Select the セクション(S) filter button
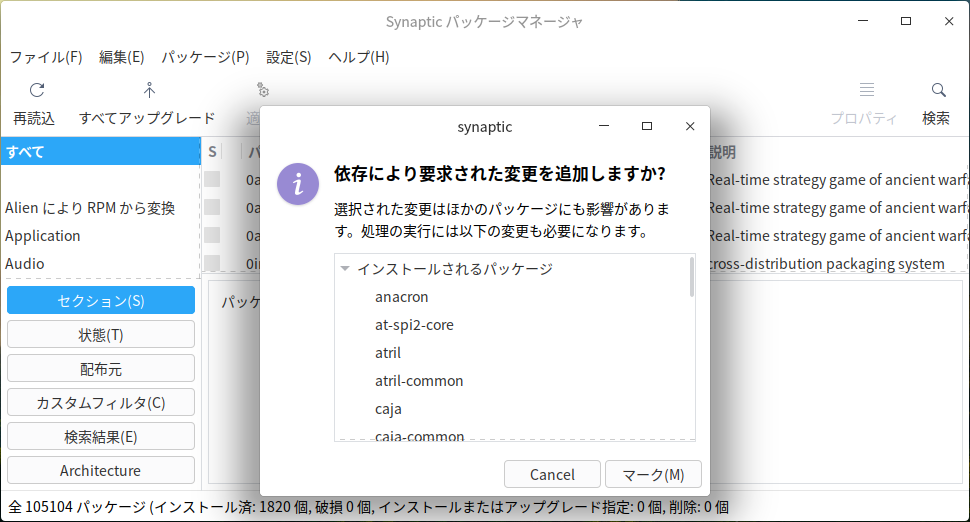Viewport: 970px width, 522px height. point(101,301)
